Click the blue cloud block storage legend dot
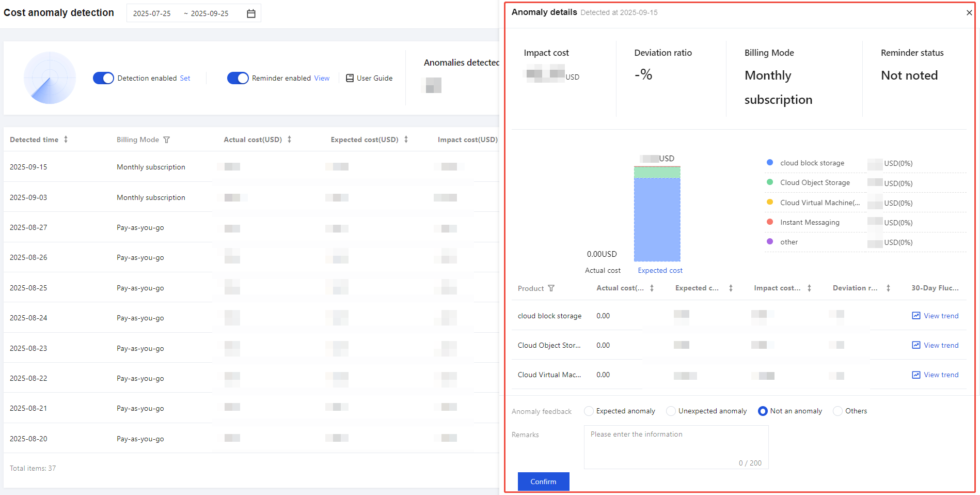Image resolution: width=980 pixels, height=495 pixels. [x=770, y=162]
